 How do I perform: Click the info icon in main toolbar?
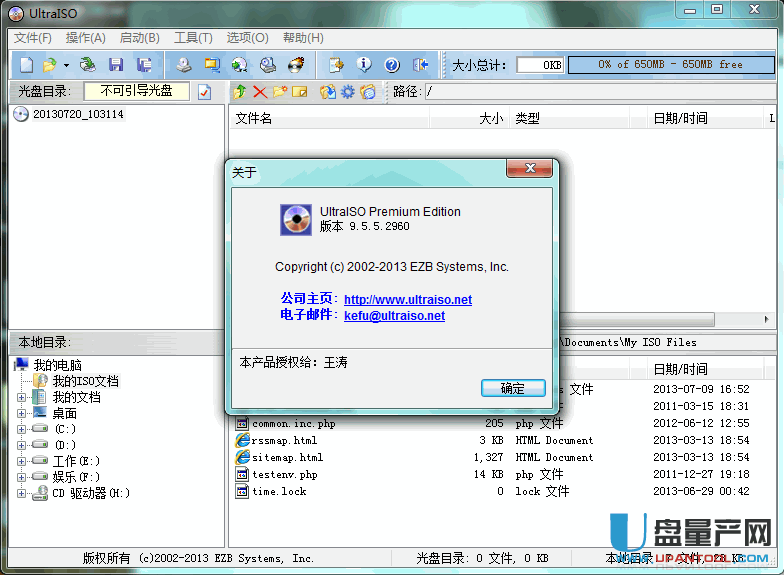[364, 65]
